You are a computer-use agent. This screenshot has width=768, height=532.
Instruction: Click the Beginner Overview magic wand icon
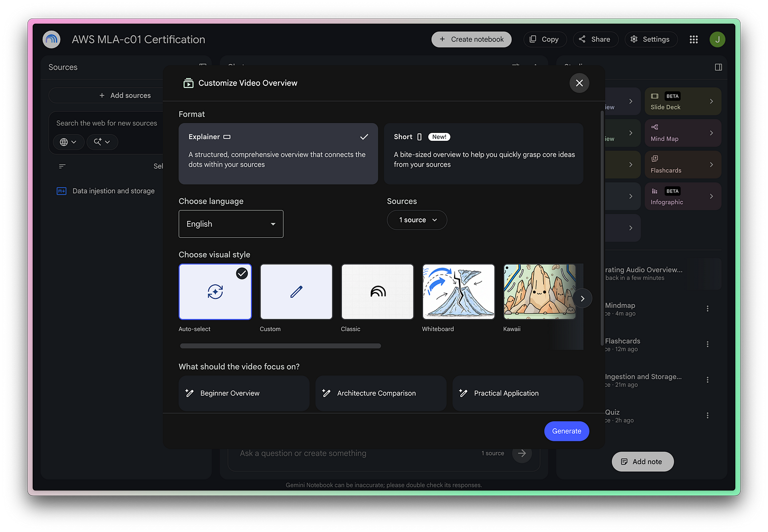pos(189,393)
